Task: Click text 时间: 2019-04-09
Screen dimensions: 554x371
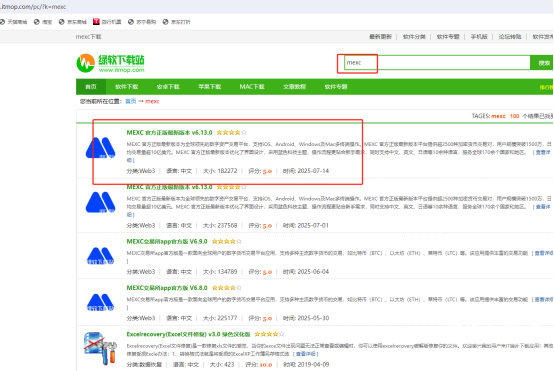Action: pyautogui.click(x=306, y=364)
